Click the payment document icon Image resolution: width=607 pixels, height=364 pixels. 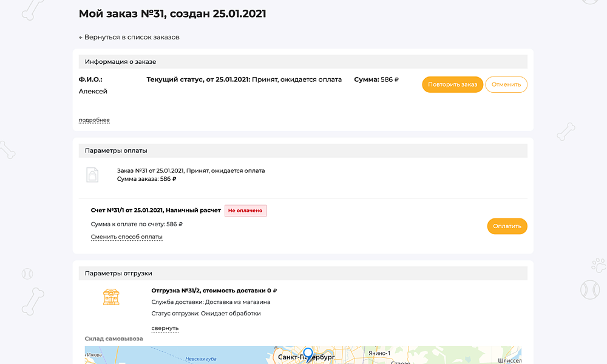point(92,175)
